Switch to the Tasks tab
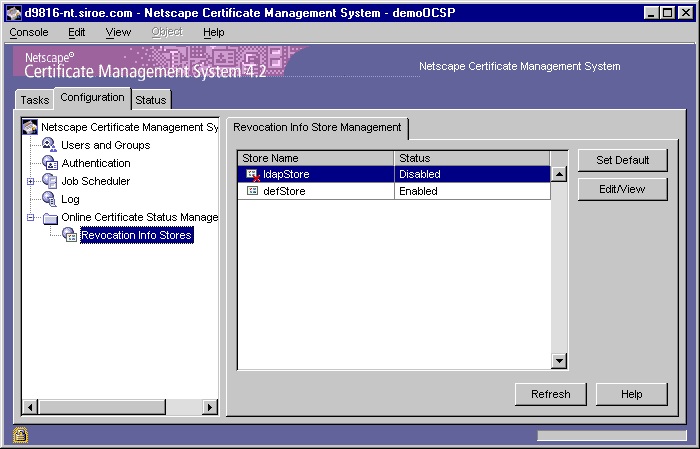This screenshot has width=700, height=449. coord(34,100)
